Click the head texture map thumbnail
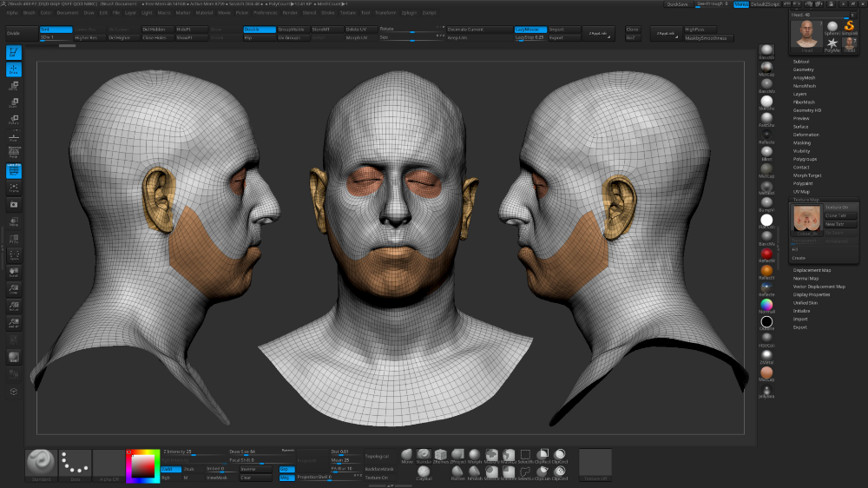The height and width of the screenshot is (488, 868). click(x=806, y=218)
